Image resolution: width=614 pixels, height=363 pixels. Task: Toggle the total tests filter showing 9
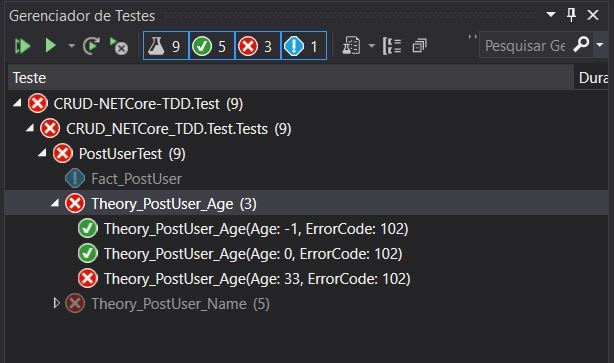pyautogui.click(x=166, y=46)
